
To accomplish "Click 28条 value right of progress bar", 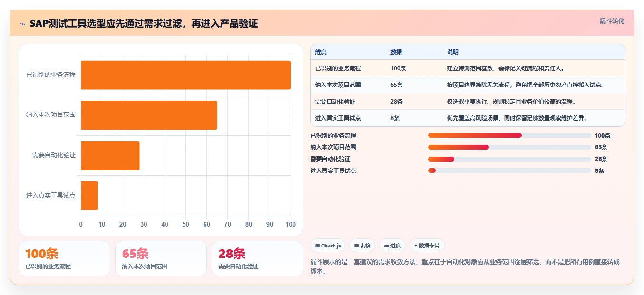I will coord(601,159).
